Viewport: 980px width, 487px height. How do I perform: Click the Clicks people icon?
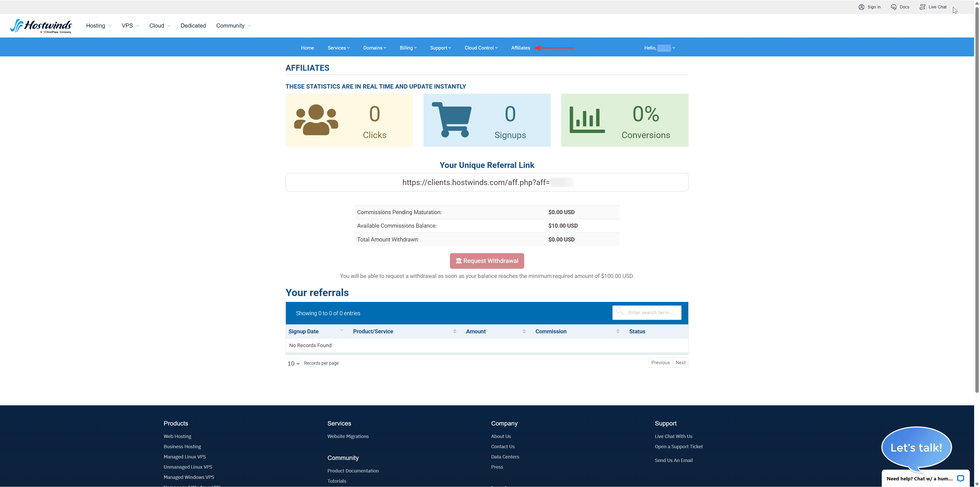tap(316, 120)
